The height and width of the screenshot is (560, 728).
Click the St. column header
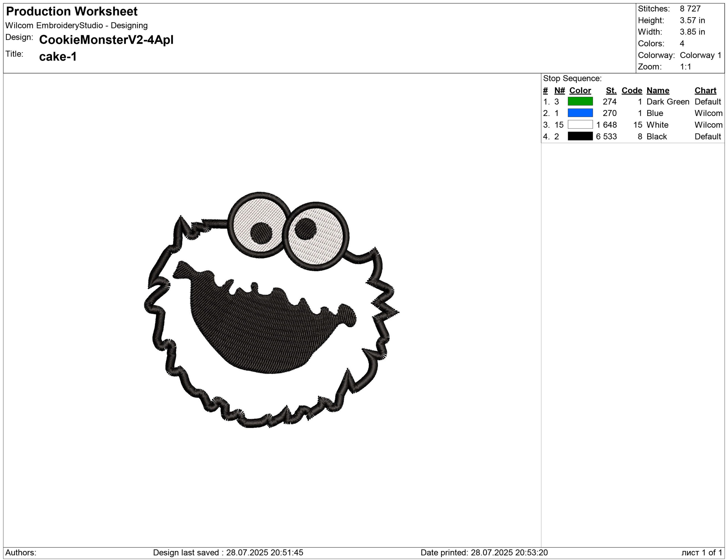pos(611,90)
